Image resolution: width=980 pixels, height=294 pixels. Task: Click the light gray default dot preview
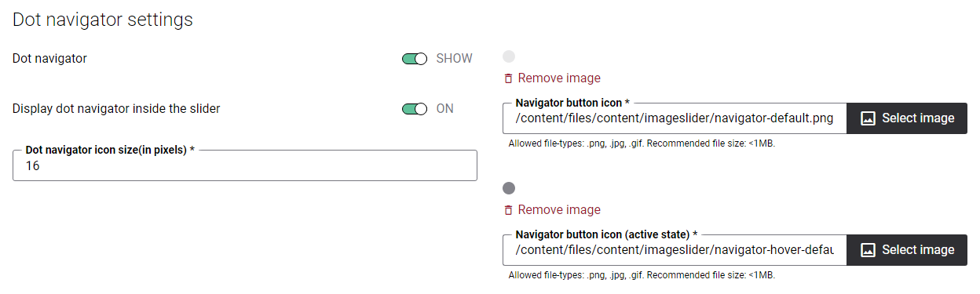(509, 56)
